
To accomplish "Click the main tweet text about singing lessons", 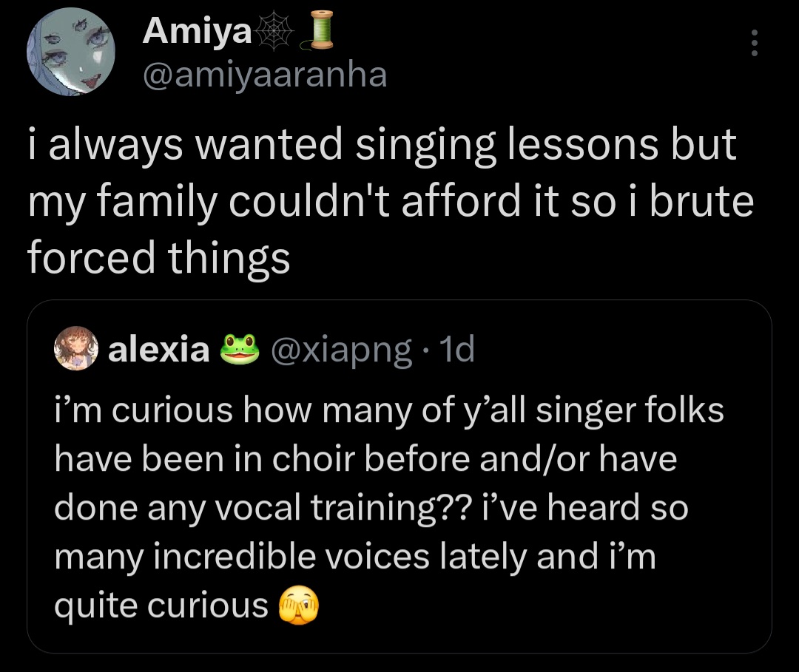I will 391,200.
